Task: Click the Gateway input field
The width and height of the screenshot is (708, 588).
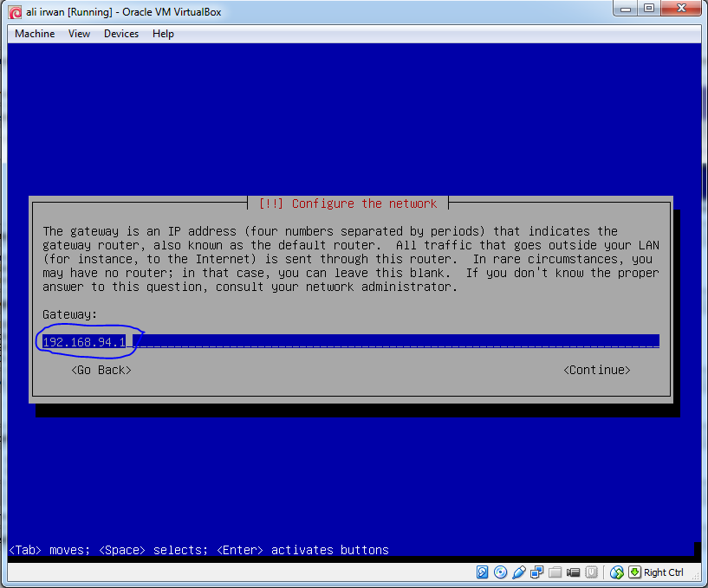Action: pyautogui.click(x=351, y=341)
